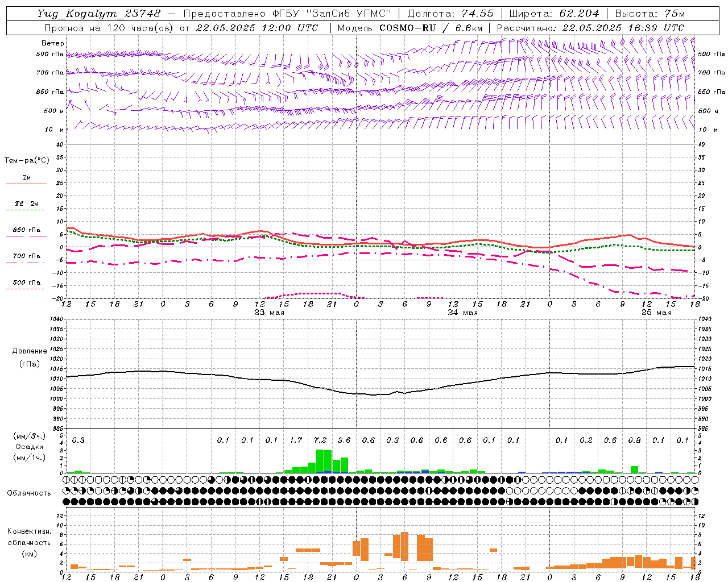Viewport: 728px width, 582px height.
Task: Click '10 м' label left of wind panel
Action: [x=55, y=130]
